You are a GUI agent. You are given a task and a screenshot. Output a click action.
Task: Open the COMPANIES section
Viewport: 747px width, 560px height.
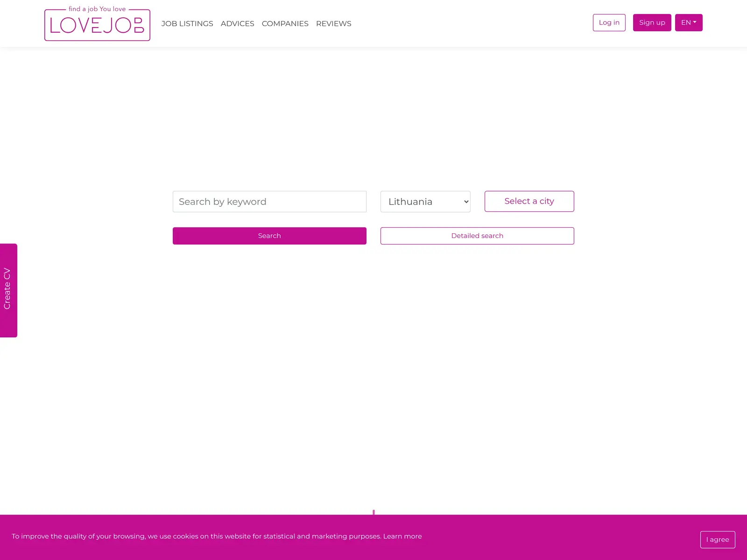tap(285, 23)
